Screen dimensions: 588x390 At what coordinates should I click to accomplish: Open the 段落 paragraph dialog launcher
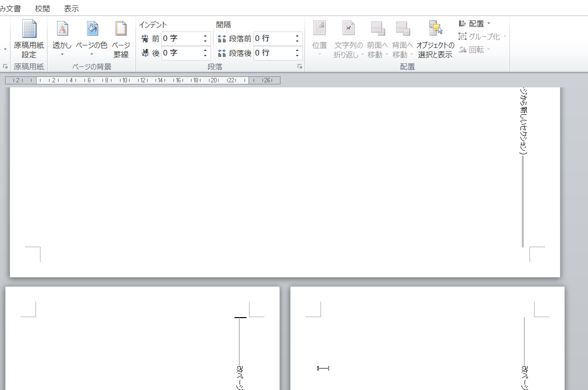tap(300, 66)
